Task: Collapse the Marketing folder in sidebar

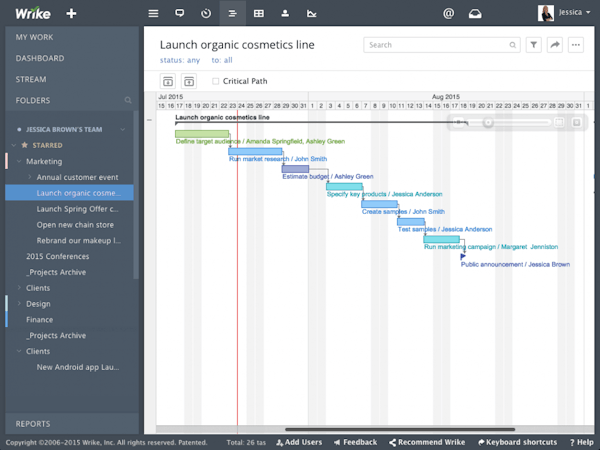Action: coord(19,161)
